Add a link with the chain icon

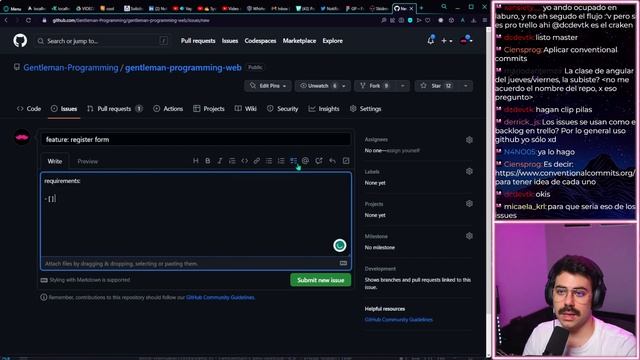pyautogui.click(x=256, y=161)
